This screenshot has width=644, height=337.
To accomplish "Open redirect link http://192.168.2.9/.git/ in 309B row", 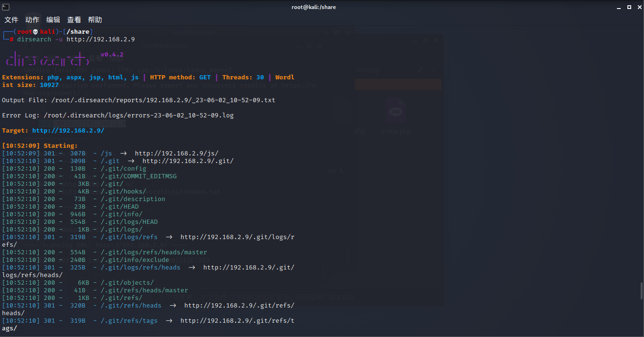I will coord(188,161).
